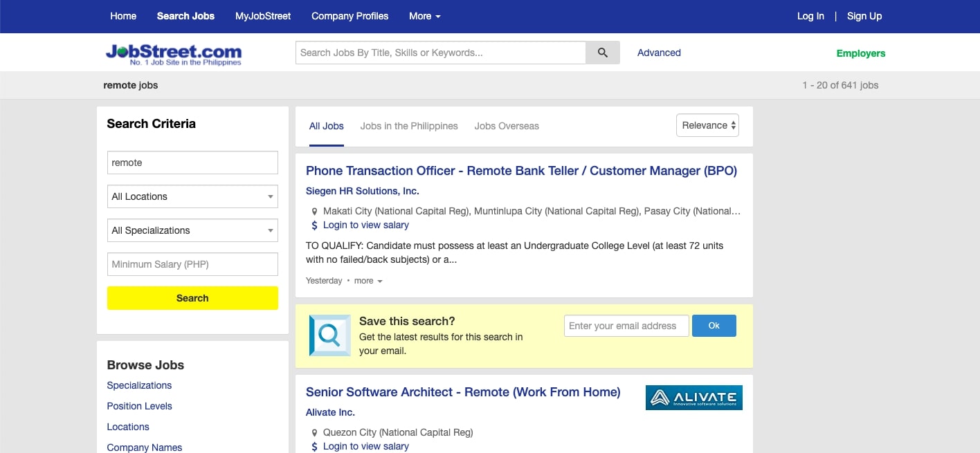Click the 'Quezon City (National Capital Reg)' text
The height and width of the screenshot is (453, 980).
398,433
